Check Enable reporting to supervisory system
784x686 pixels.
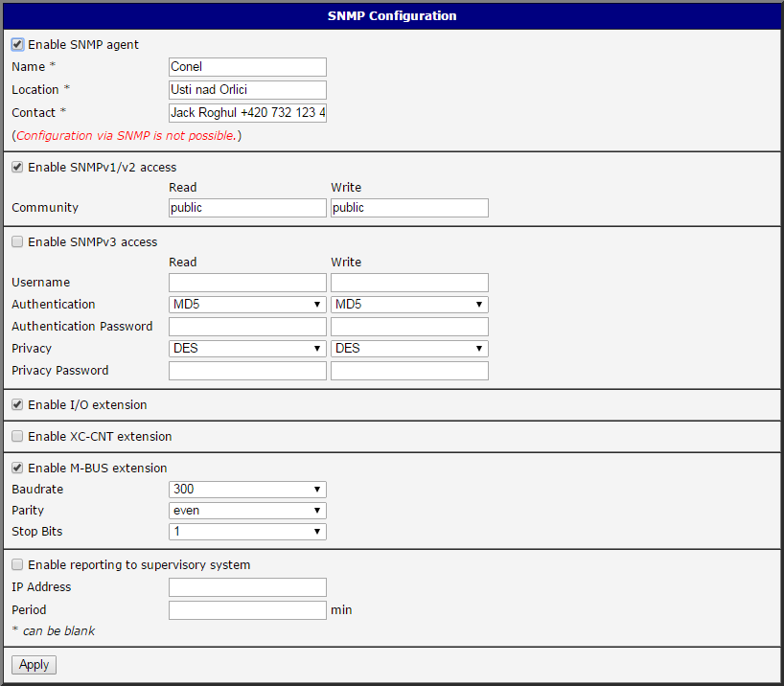(17, 564)
